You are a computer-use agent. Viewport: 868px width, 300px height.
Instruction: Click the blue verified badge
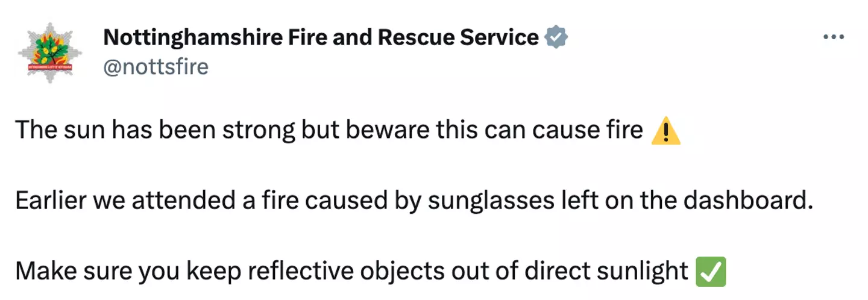[x=556, y=38]
